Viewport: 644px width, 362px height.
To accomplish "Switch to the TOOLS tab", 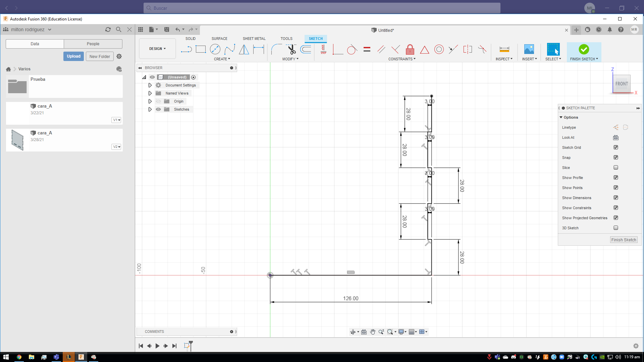I will (x=286, y=39).
